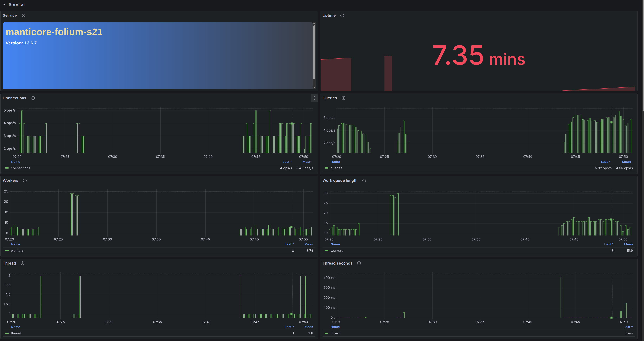Toggle the connections series in legend
644x341 pixels.
(20, 168)
